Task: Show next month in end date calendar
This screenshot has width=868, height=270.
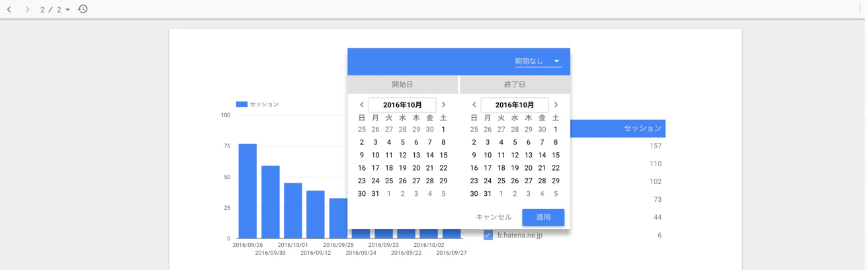Action: point(556,105)
